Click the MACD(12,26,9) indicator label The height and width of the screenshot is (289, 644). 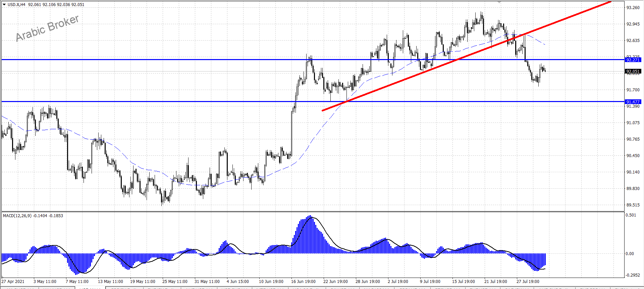tap(17, 216)
